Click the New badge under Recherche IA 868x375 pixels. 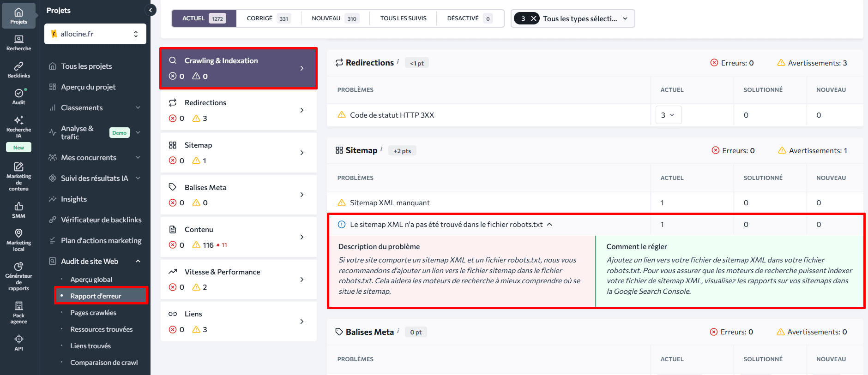(x=18, y=148)
